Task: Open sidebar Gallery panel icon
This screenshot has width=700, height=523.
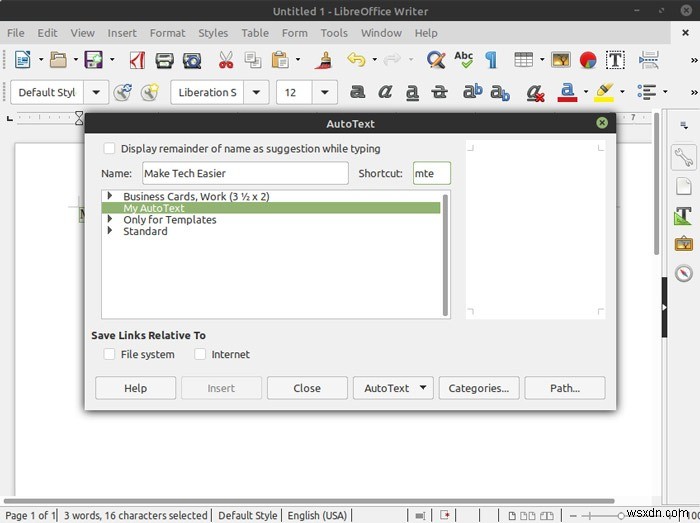Action: 683,244
